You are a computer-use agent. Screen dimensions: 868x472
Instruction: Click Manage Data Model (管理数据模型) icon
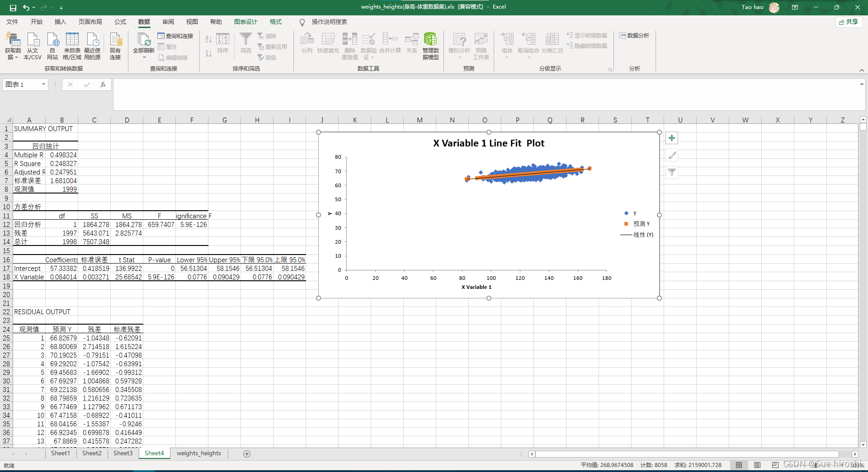pyautogui.click(x=430, y=46)
